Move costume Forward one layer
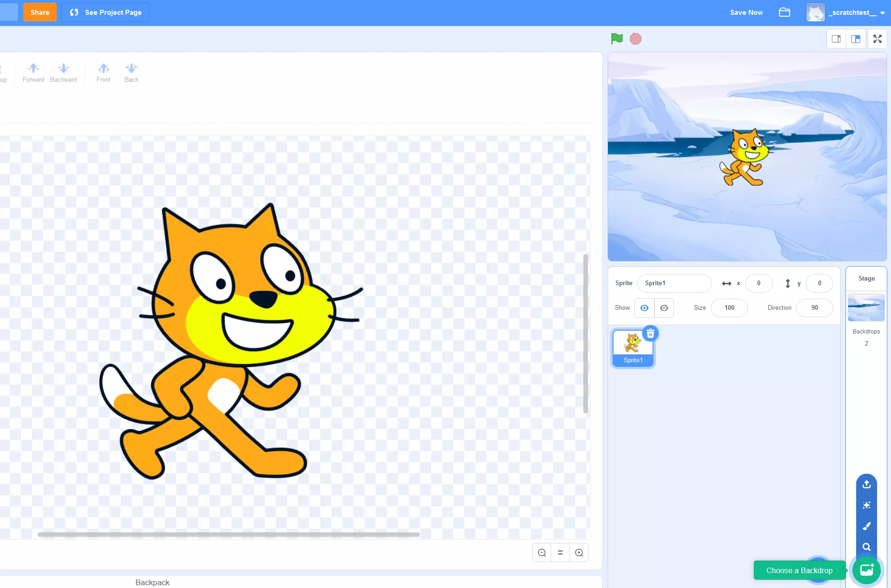Image resolution: width=891 pixels, height=588 pixels. click(33, 72)
